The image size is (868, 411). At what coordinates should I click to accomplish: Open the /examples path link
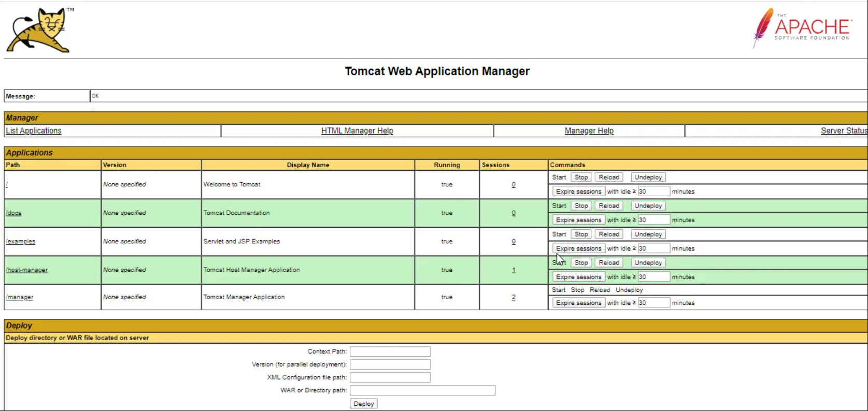pos(21,242)
